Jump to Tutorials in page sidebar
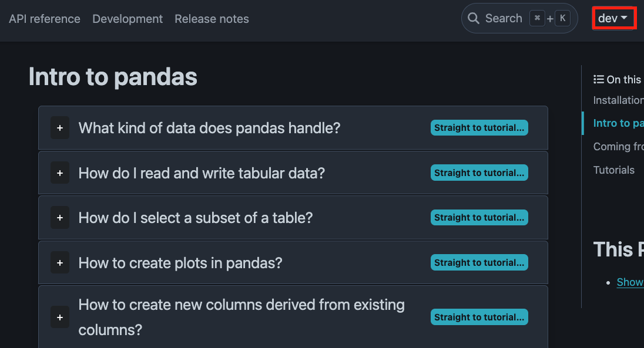 613,170
